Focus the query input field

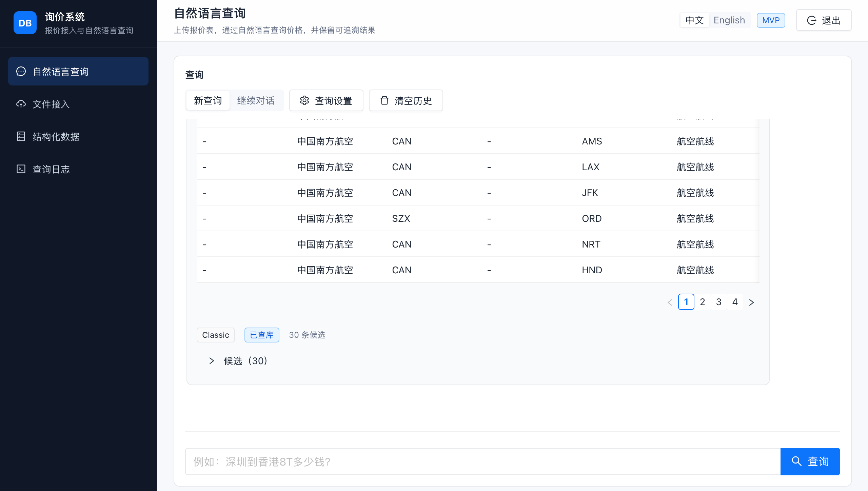point(483,461)
